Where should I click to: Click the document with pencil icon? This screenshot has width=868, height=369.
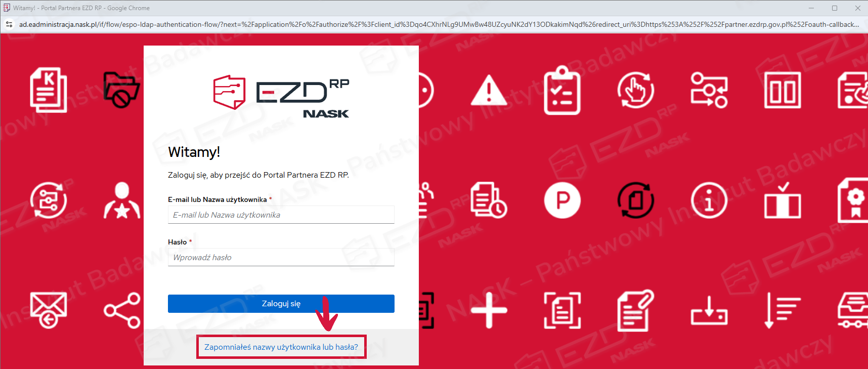pos(636,310)
